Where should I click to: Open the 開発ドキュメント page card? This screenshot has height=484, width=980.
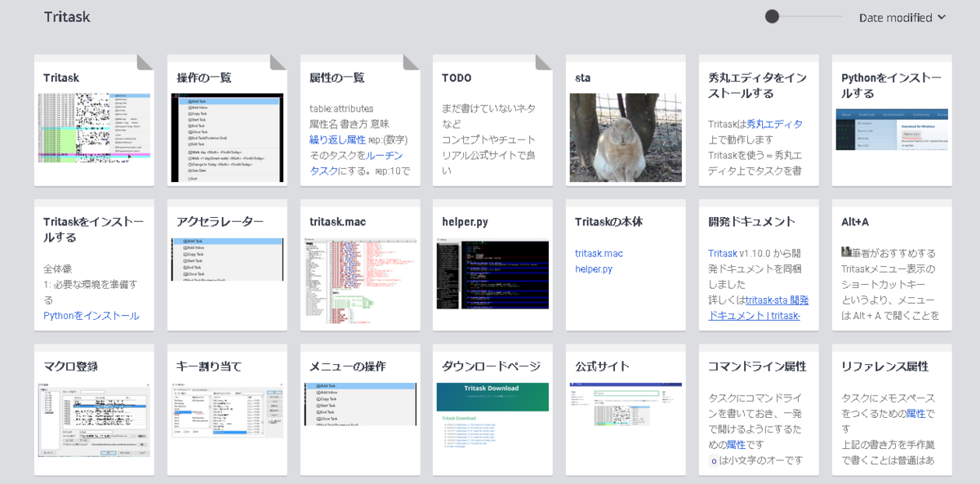click(759, 265)
